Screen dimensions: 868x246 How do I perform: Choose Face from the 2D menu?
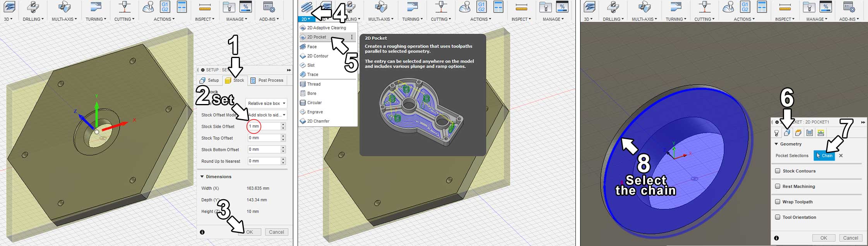[x=327, y=46]
